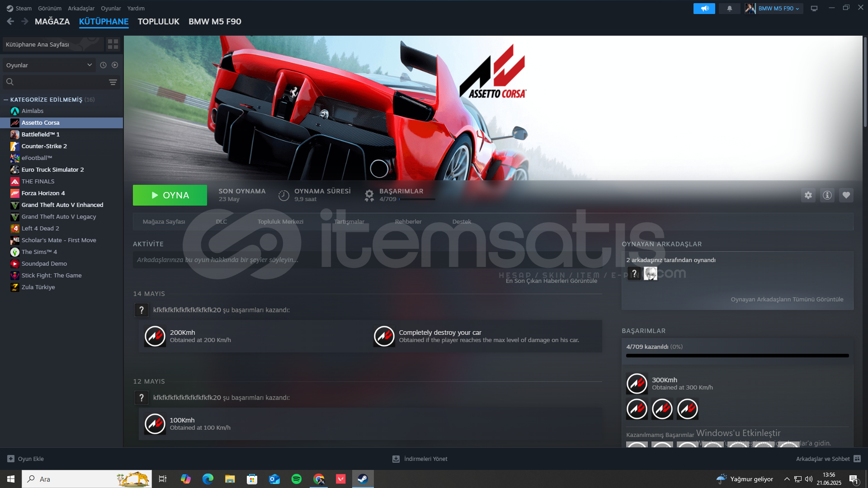Click the 100Kmh achievement icon

[155, 424]
